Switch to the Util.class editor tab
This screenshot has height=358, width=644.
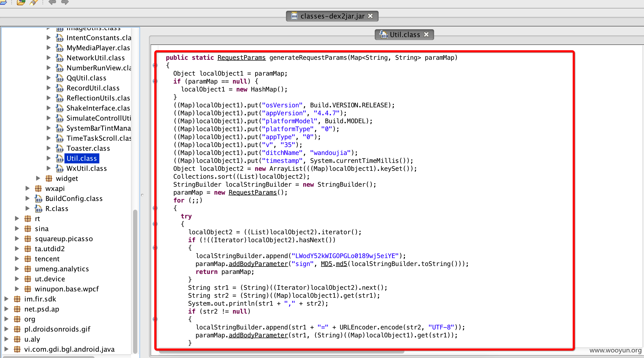[404, 35]
